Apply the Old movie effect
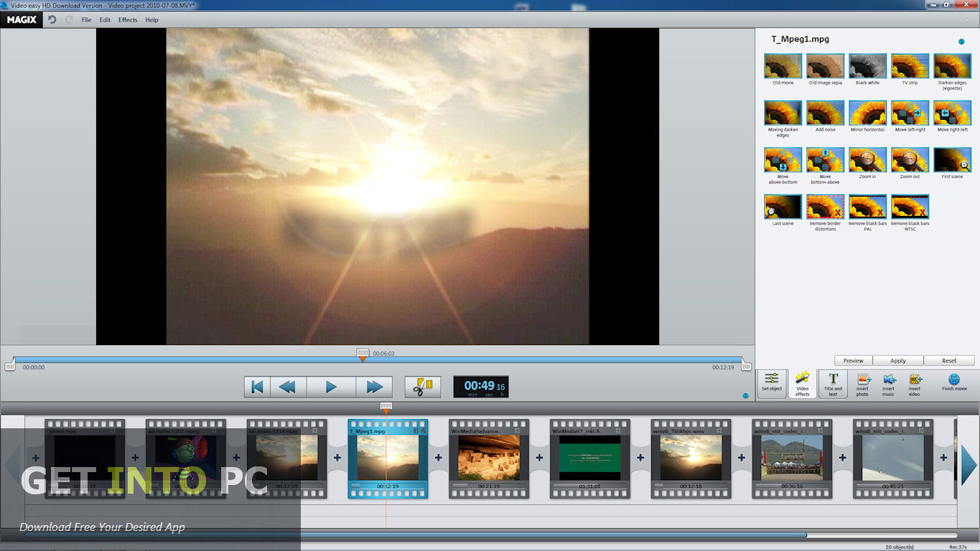The height and width of the screenshot is (551, 980). click(783, 66)
